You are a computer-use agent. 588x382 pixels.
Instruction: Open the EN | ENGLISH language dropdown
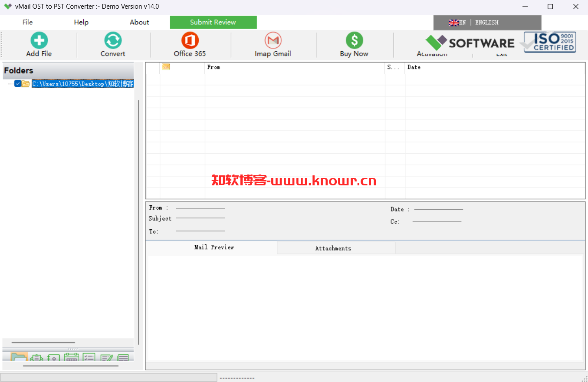coord(487,23)
